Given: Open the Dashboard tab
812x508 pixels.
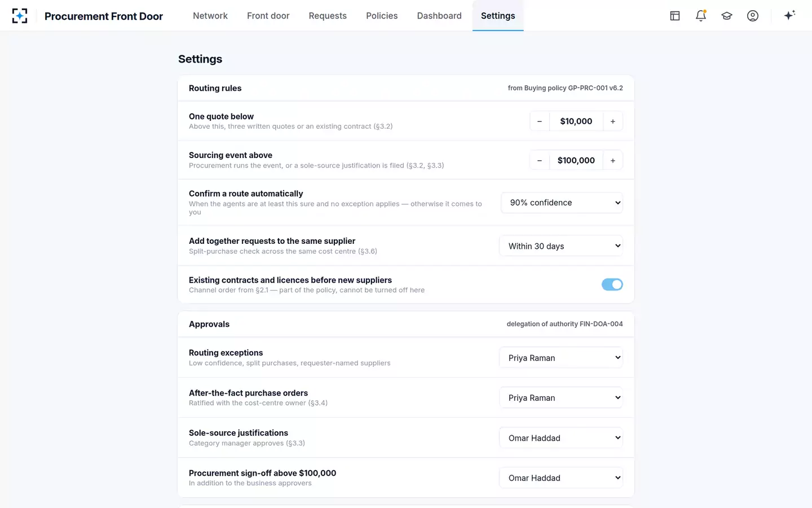Looking at the screenshot, I should [x=439, y=16].
